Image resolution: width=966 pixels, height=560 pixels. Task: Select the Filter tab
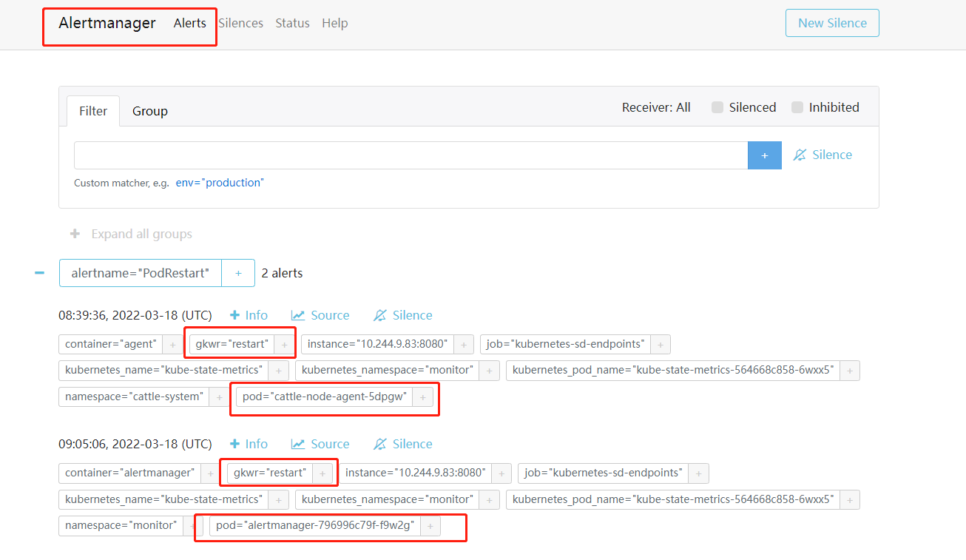93,111
